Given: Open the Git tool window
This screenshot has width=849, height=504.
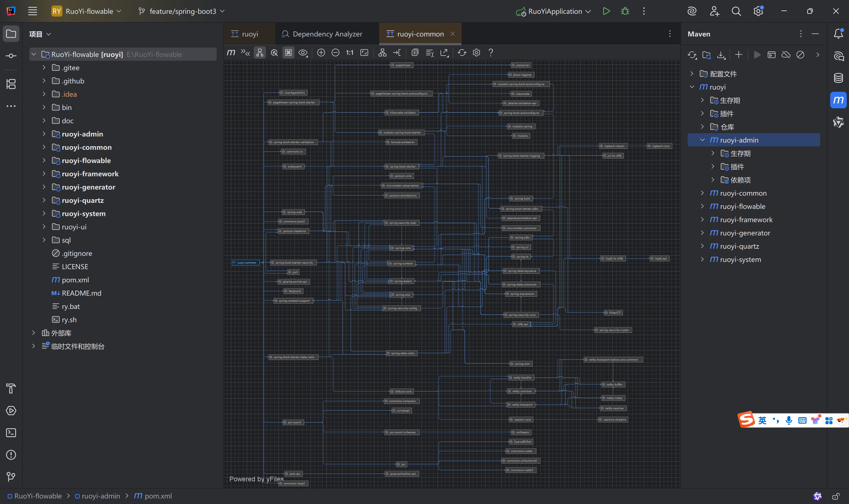Looking at the screenshot, I should click(x=11, y=477).
